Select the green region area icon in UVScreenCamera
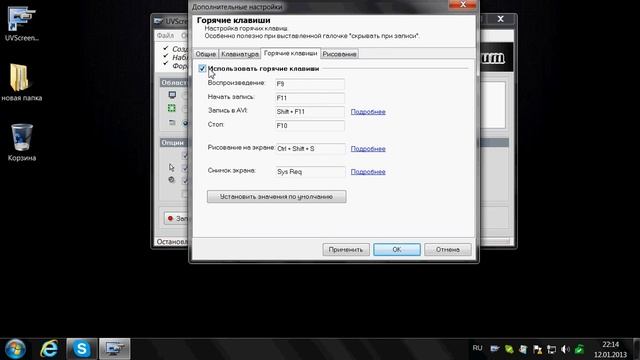 pos(172,108)
